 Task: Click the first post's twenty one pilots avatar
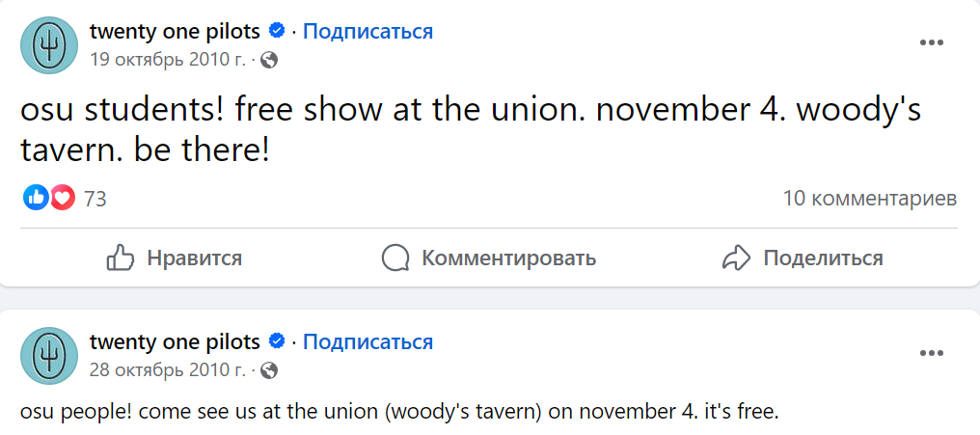coord(49,45)
